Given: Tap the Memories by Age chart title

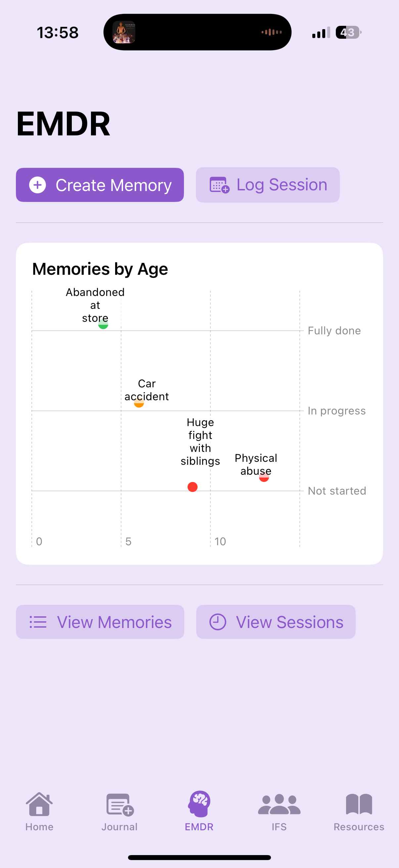Looking at the screenshot, I should point(100,269).
